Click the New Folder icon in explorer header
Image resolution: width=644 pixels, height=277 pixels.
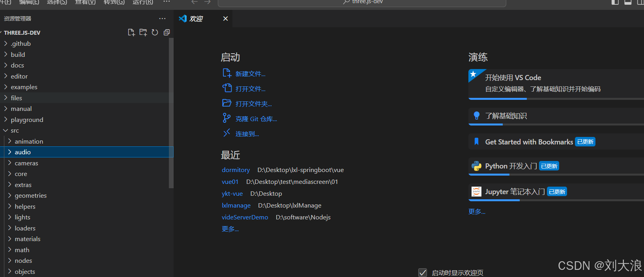coord(143,32)
